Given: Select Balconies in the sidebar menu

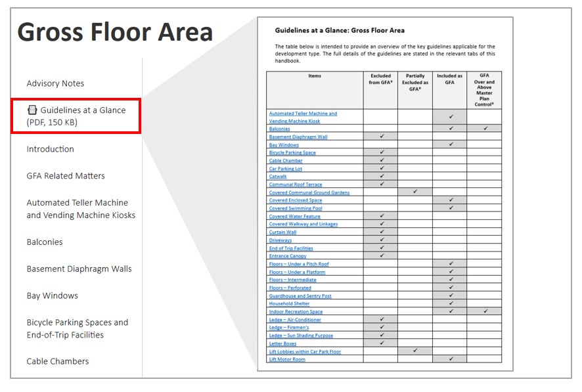Looking at the screenshot, I should tap(45, 242).
